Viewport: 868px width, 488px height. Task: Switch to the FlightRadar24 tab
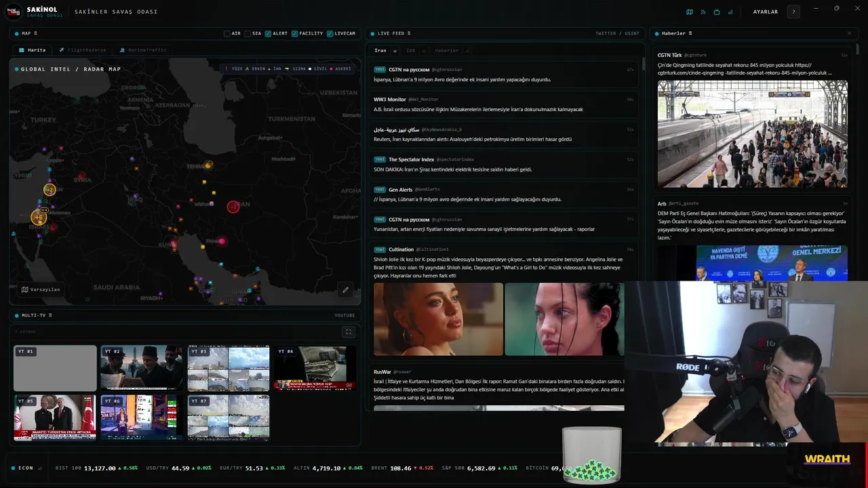[x=81, y=50]
